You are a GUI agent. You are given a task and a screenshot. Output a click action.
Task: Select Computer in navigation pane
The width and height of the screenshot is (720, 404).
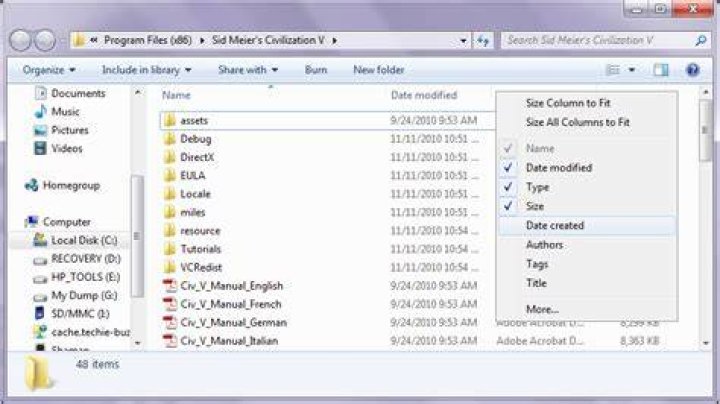(58, 222)
